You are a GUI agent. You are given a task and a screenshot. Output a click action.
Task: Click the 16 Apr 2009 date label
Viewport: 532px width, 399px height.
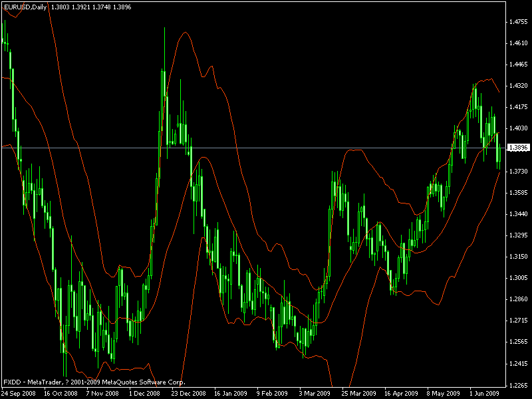pos(401,394)
